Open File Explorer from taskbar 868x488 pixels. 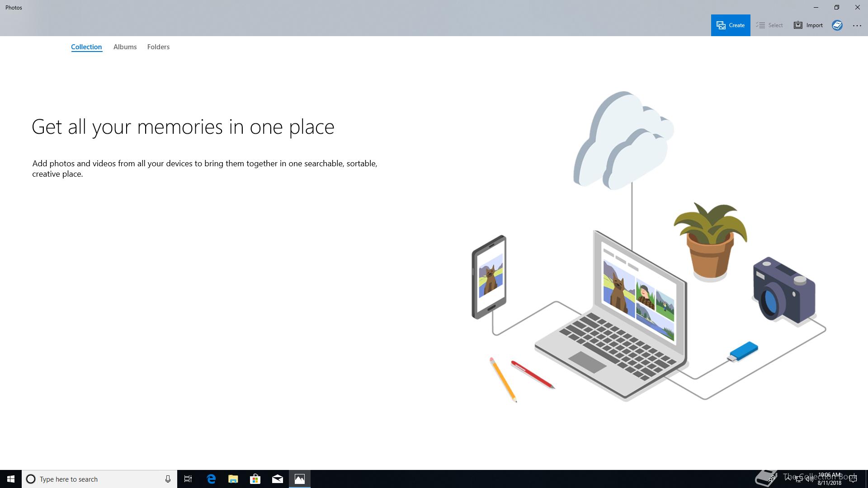tap(233, 479)
